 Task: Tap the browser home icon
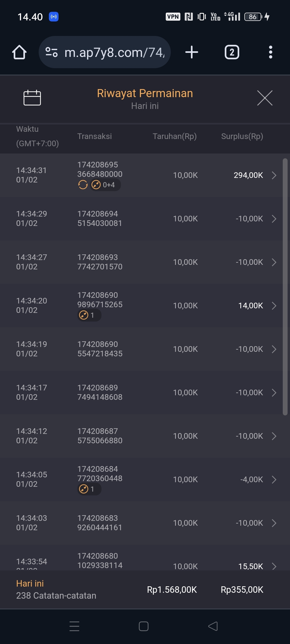(x=19, y=52)
